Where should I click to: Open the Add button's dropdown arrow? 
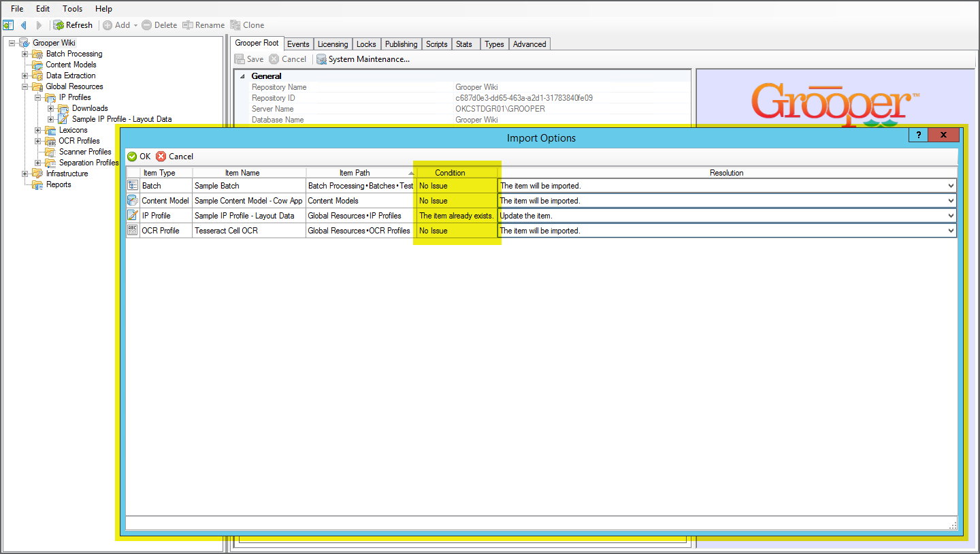tap(135, 25)
